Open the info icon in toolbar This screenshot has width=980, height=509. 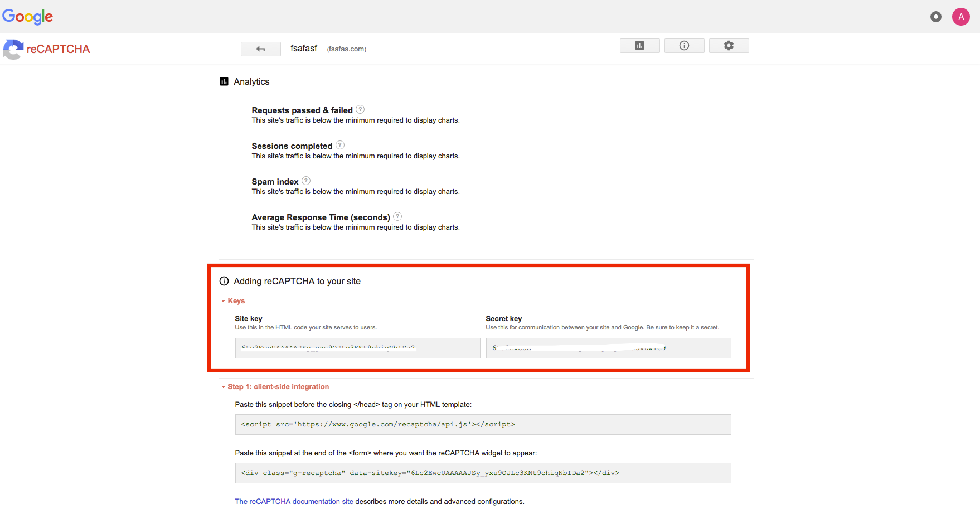[x=684, y=46]
